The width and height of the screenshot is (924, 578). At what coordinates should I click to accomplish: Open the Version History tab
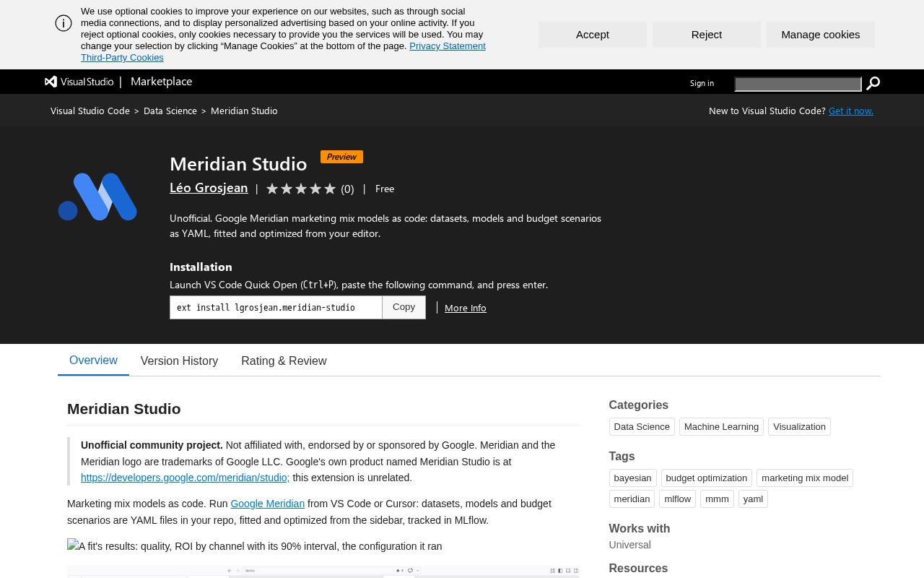pyautogui.click(x=179, y=361)
